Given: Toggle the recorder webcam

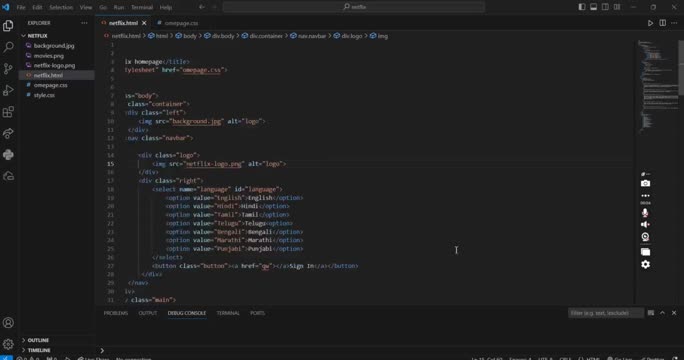Looking at the screenshot, I should [645, 237].
